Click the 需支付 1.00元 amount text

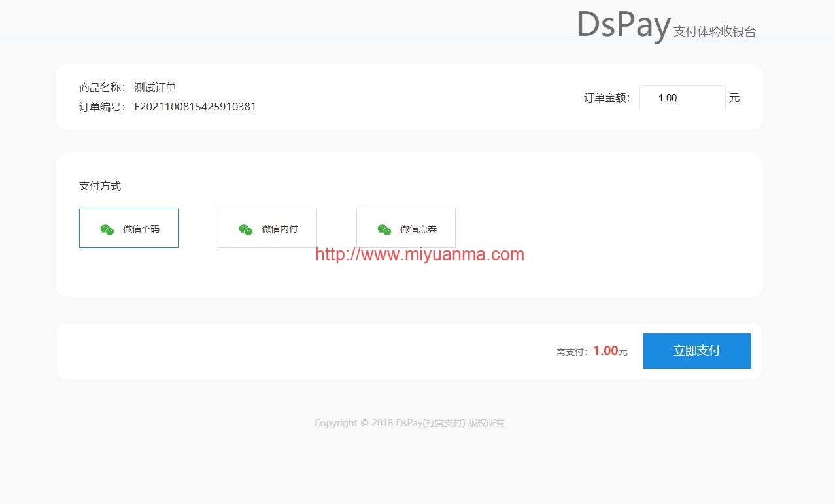(x=592, y=351)
